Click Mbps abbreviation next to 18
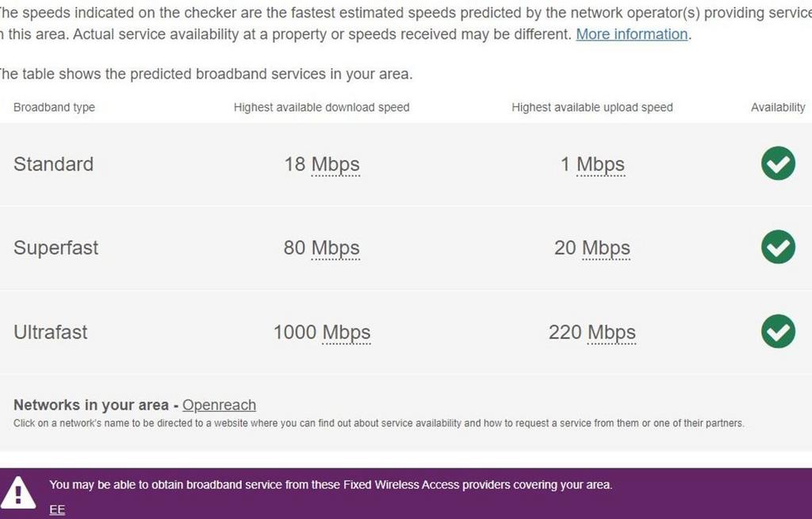The height and width of the screenshot is (519, 812). tap(335, 165)
